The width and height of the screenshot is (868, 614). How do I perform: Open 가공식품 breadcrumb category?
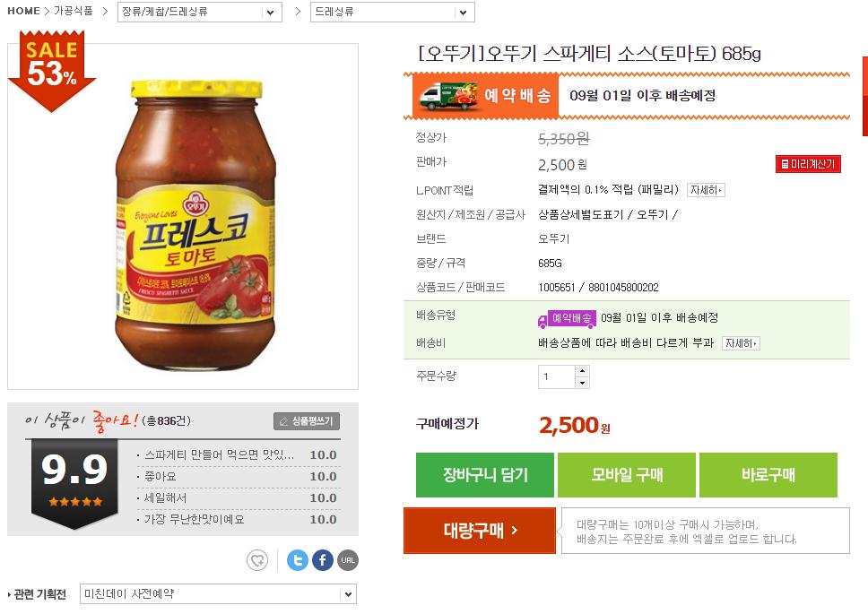click(x=73, y=12)
